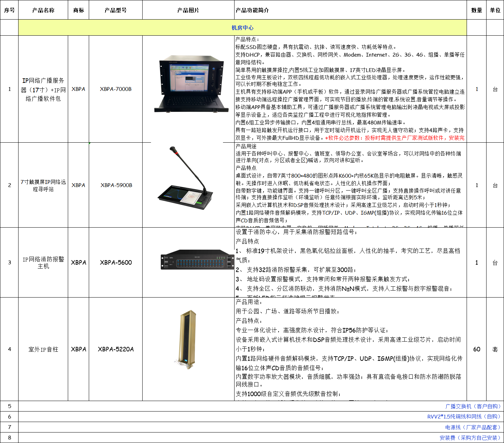Viewport: 504px width, 443px height.
Task: Click the XBPA brand cell for XBPA-5900B
Action: click(79, 185)
